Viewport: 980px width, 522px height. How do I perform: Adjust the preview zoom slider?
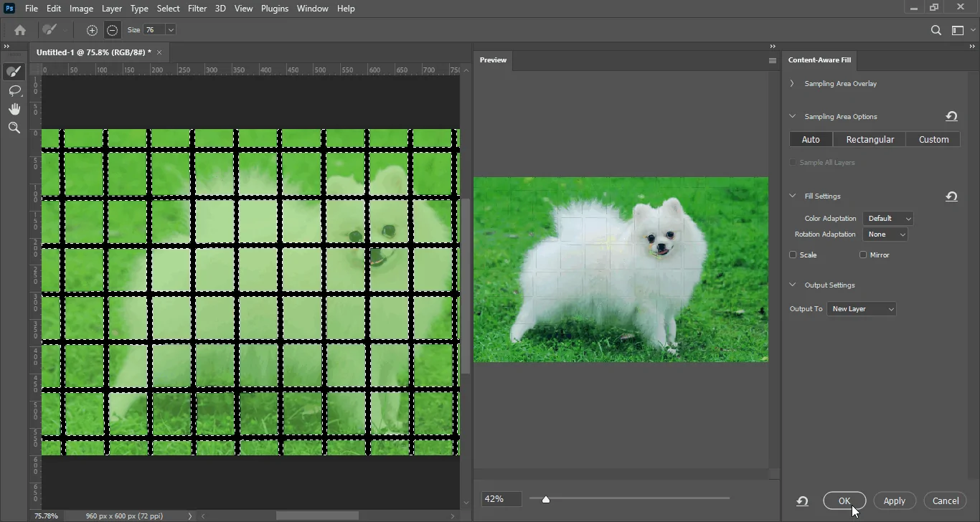point(546,498)
